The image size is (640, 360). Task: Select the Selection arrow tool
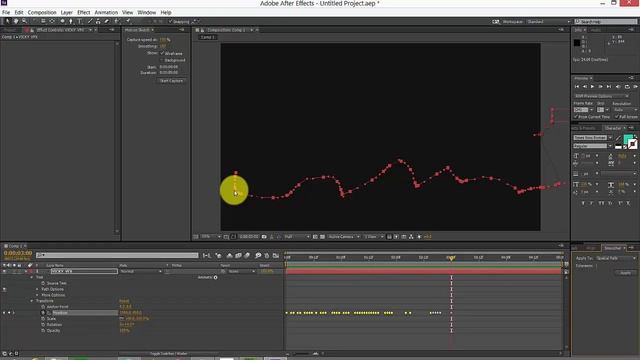pyautogui.click(x=7, y=21)
